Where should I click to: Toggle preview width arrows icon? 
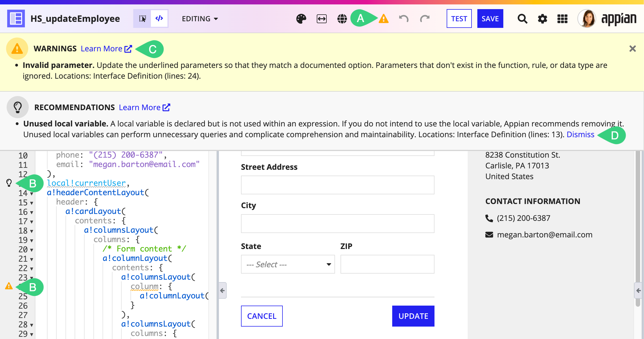click(321, 19)
